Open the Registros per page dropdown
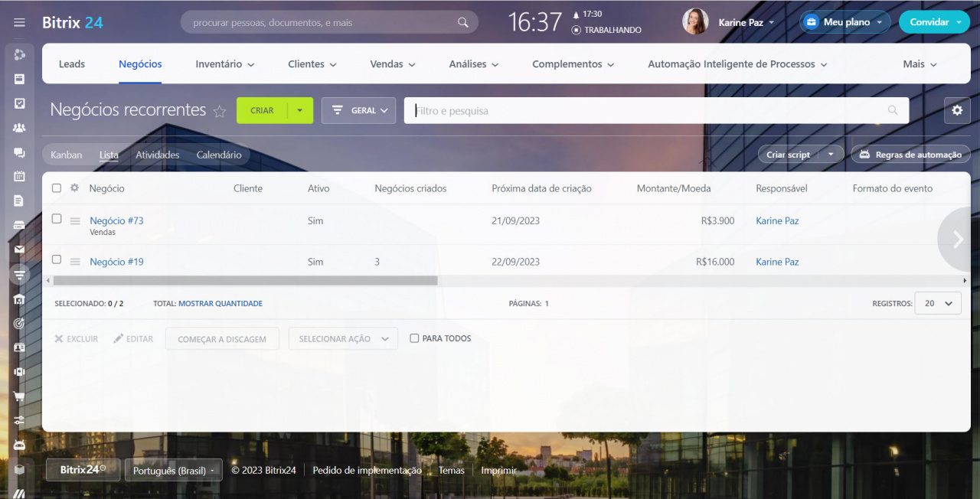 click(x=938, y=303)
